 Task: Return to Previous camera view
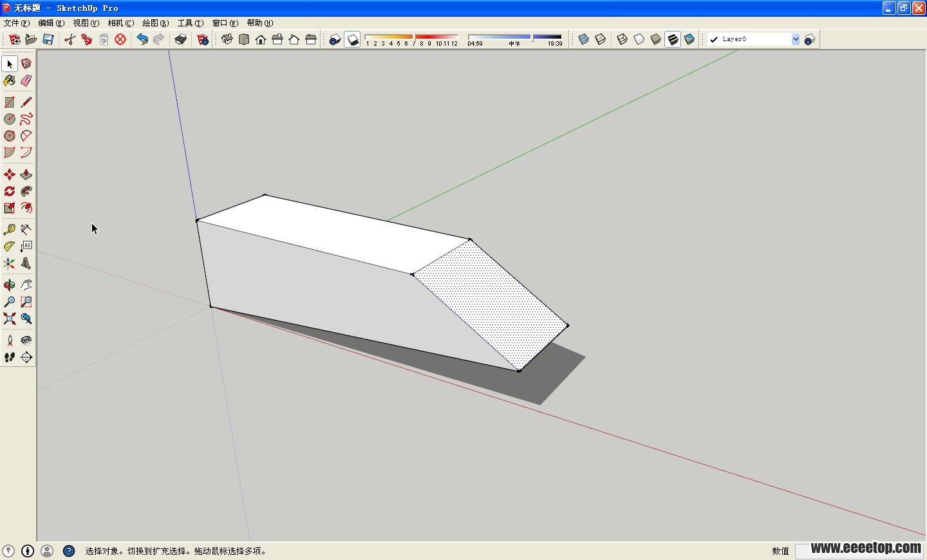pyautogui.click(x=26, y=319)
